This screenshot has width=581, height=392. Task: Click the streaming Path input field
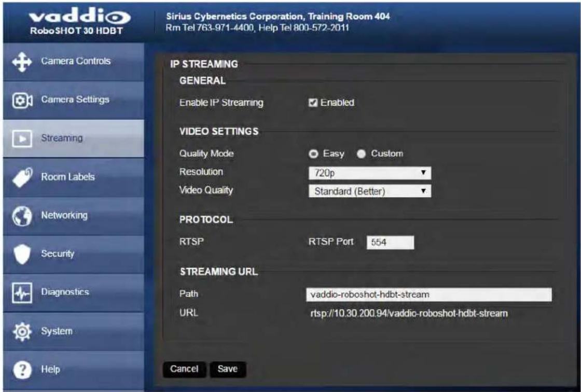coord(428,295)
